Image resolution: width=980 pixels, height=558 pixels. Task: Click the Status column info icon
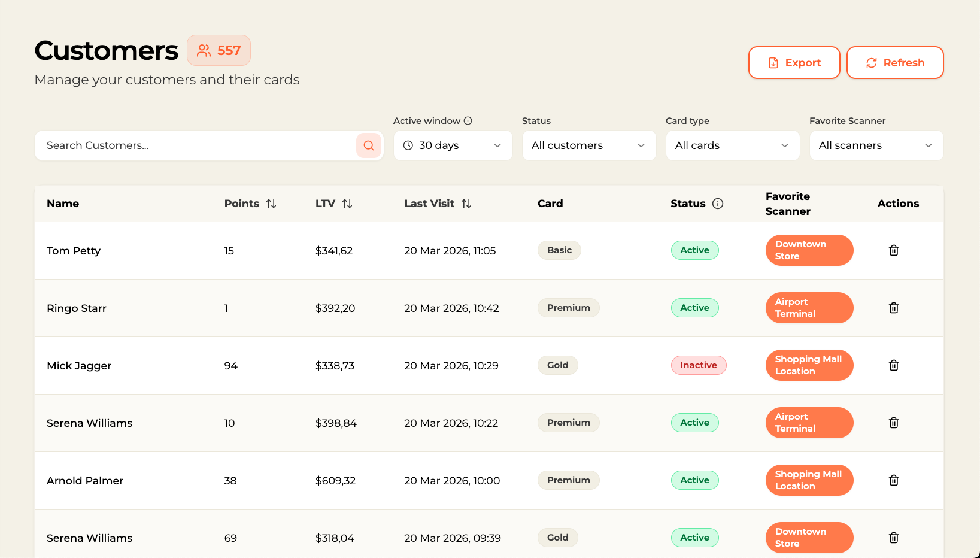pos(718,204)
